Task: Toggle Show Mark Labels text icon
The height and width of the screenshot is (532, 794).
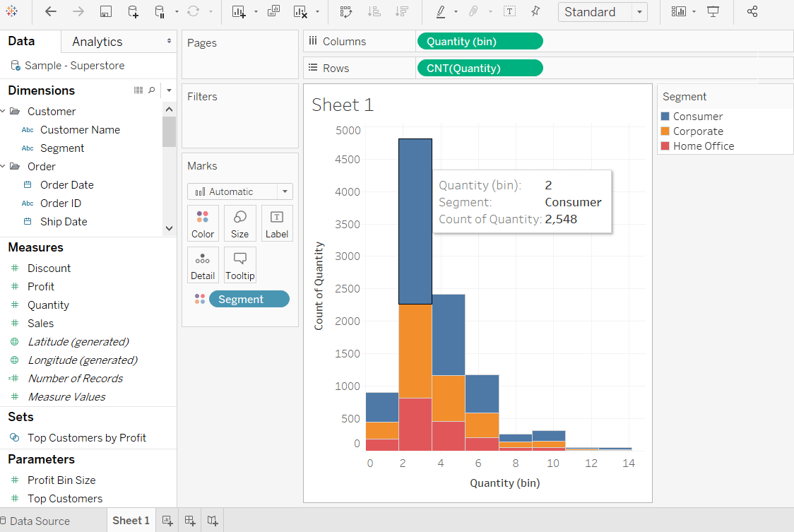Action: pos(509,11)
